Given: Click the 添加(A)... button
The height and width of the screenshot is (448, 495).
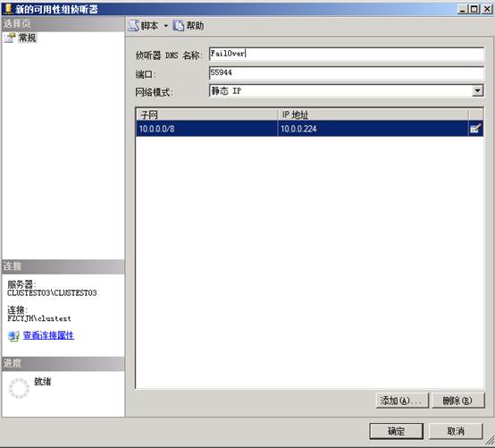Looking at the screenshot, I should (402, 401).
